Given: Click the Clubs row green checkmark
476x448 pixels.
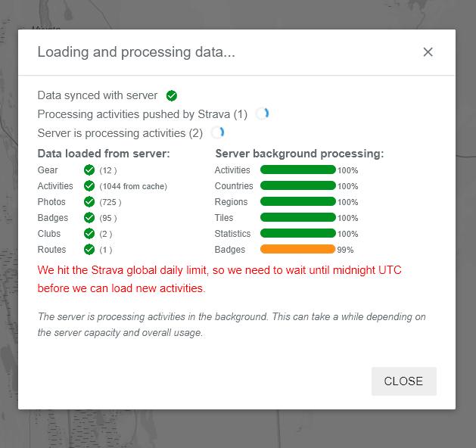Looking at the screenshot, I should tap(89, 234).
